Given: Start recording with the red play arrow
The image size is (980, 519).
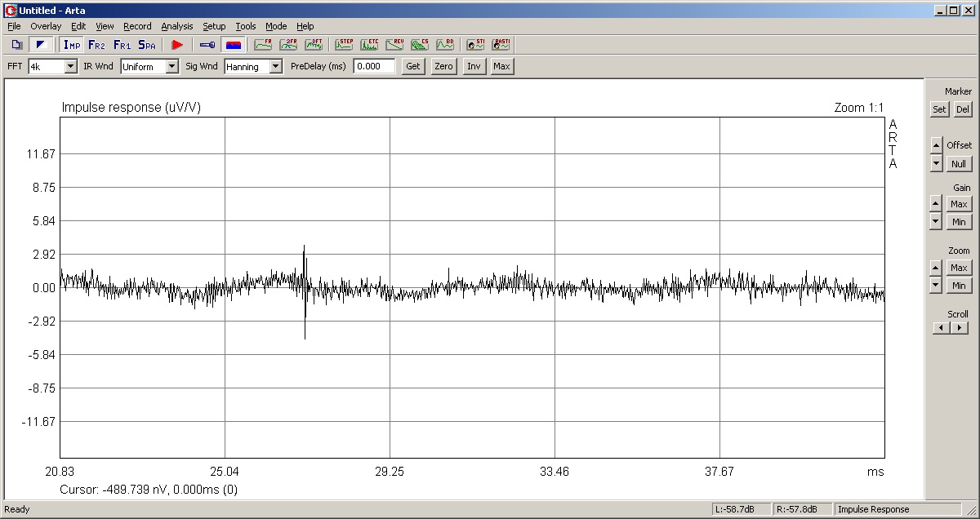Looking at the screenshot, I should click(x=176, y=45).
